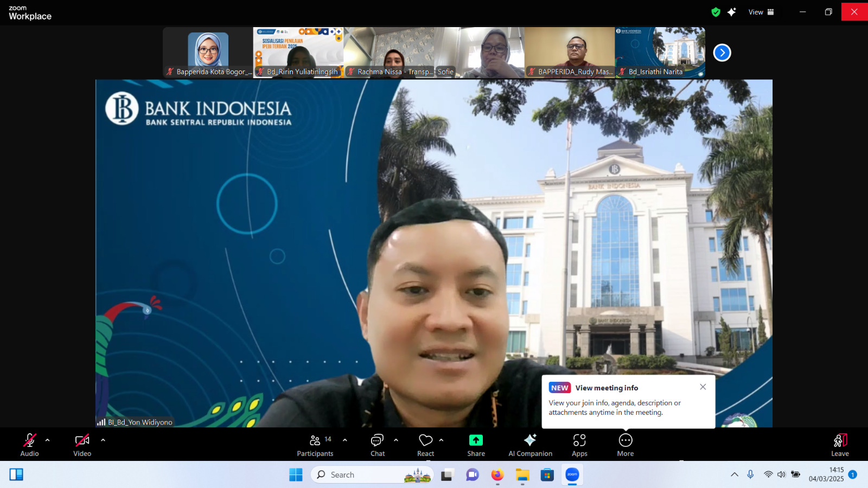Click the View meeting info title text
Screen dimensions: 868x488
pyautogui.click(x=607, y=388)
